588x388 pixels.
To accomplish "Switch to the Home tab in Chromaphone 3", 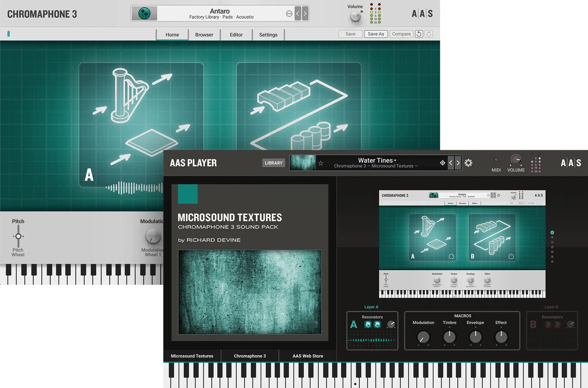I will point(172,35).
